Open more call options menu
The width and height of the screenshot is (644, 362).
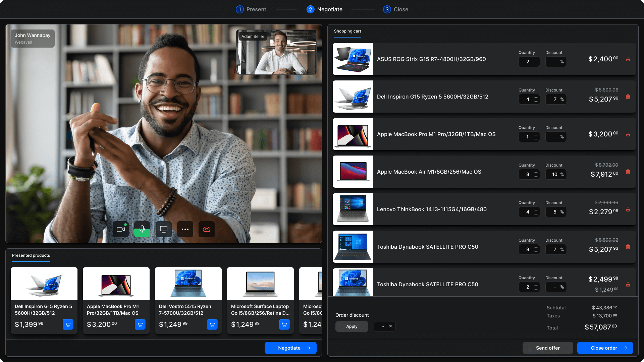[185, 229]
